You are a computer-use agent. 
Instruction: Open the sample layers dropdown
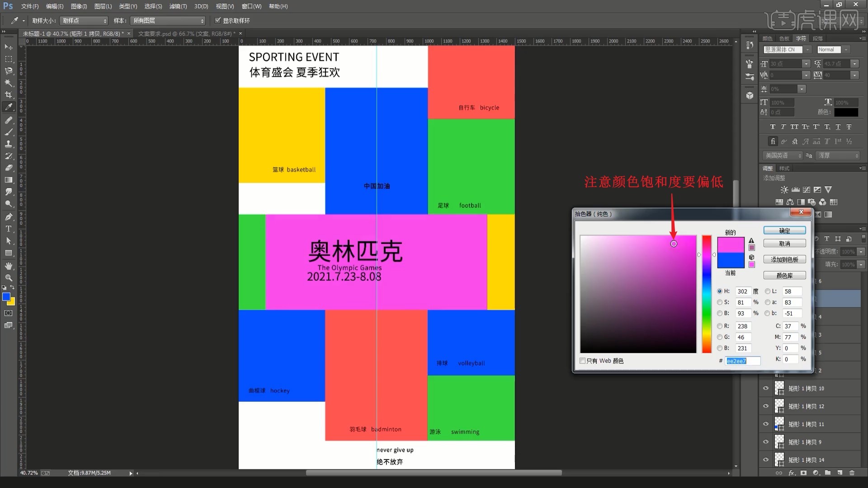168,21
